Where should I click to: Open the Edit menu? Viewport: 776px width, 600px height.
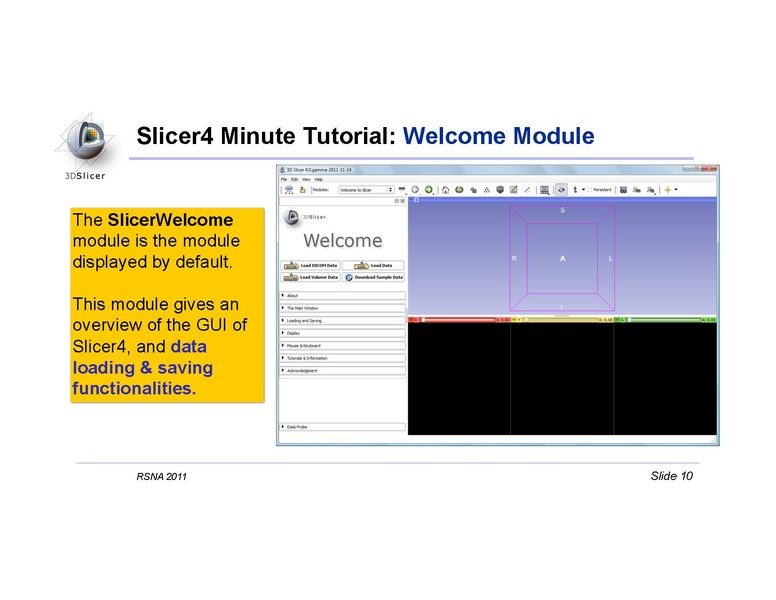[x=294, y=179]
